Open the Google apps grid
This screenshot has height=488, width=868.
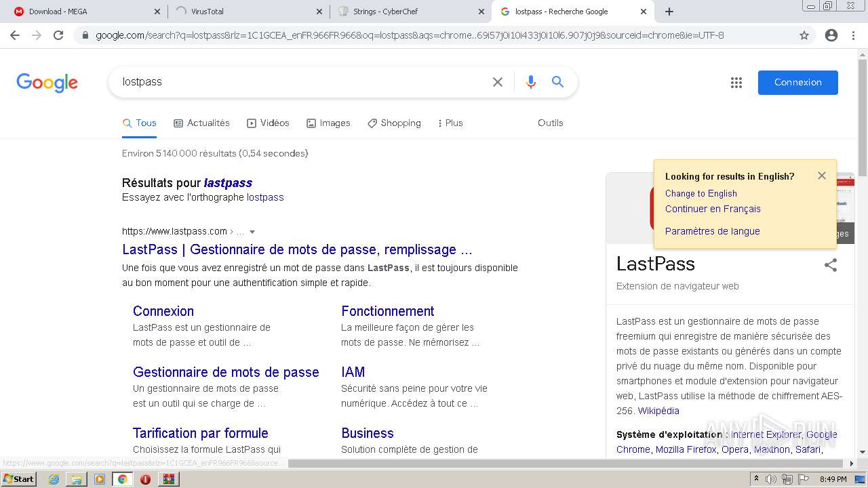[x=736, y=83]
